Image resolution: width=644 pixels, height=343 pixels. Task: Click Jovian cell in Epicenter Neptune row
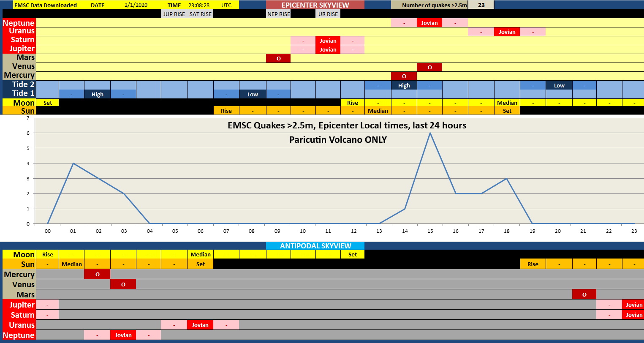pyautogui.click(x=429, y=23)
